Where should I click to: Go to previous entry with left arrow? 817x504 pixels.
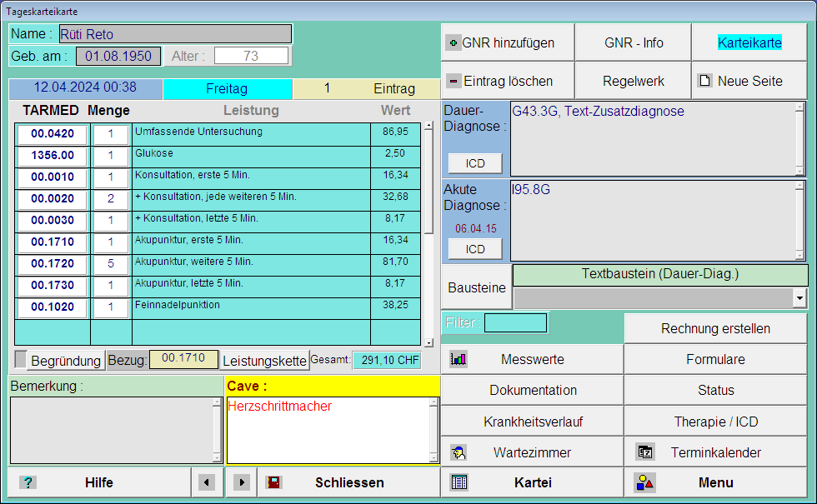point(207,482)
